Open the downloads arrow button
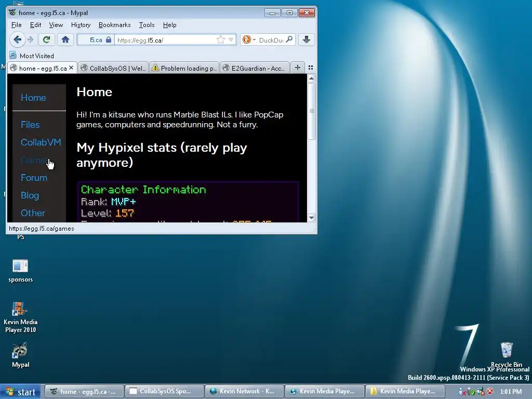Image resolution: width=532 pixels, height=399 pixels. pyautogui.click(x=306, y=39)
